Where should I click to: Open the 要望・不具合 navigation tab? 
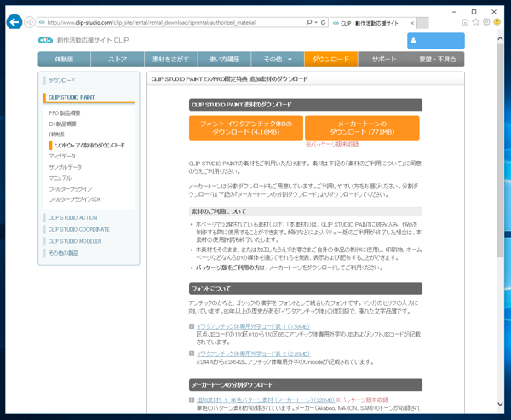438,59
